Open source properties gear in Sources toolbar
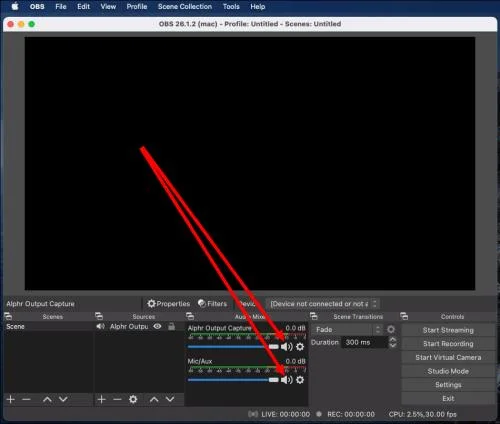Image resolution: width=500 pixels, height=424 pixels. [133, 399]
